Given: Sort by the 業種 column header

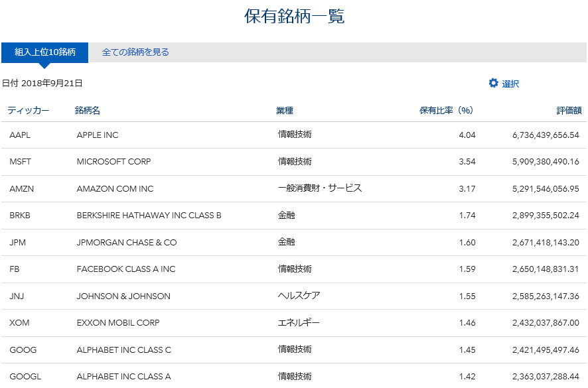Looking at the screenshot, I should (285, 110).
